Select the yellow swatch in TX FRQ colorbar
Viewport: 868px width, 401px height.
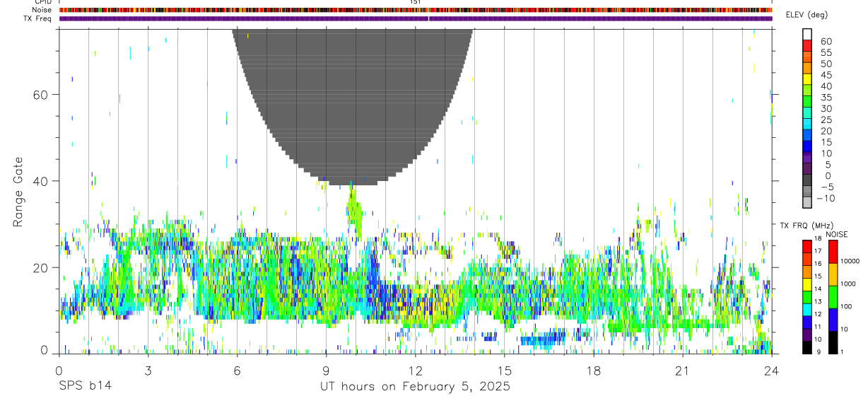pos(807,284)
